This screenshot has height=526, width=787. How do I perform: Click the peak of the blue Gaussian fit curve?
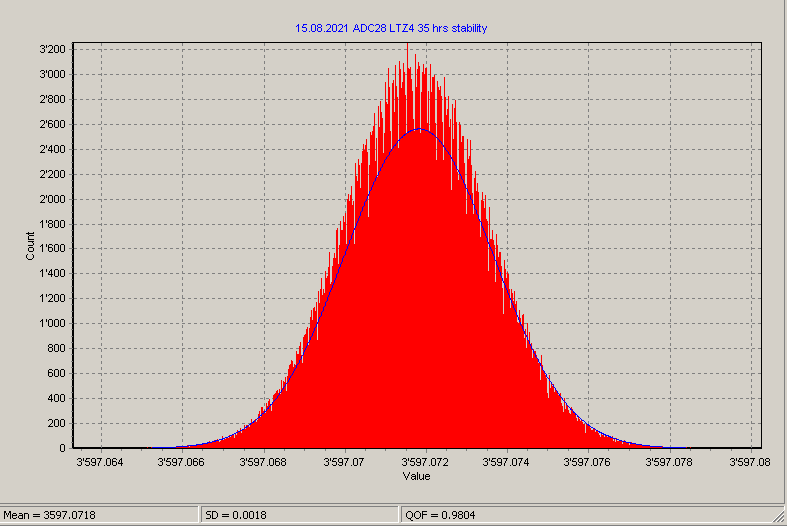pyautogui.click(x=419, y=129)
